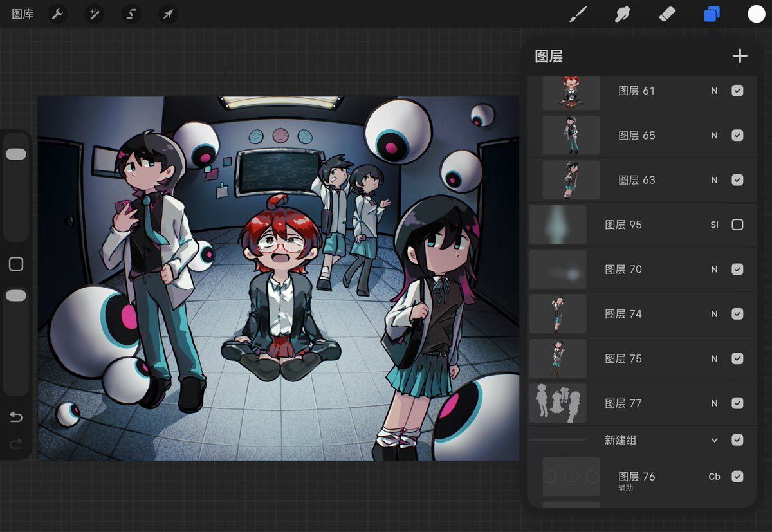Viewport: 772px width, 532px height.
Task: Select the 图层 65 thumbnail
Action: (571, 135)
